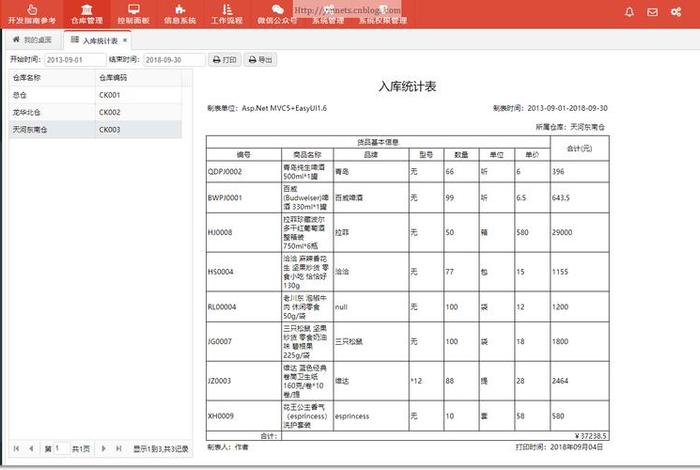Sort by 仓库编码 column header
The image size is (700, 470).
click(x=138, y=78)
